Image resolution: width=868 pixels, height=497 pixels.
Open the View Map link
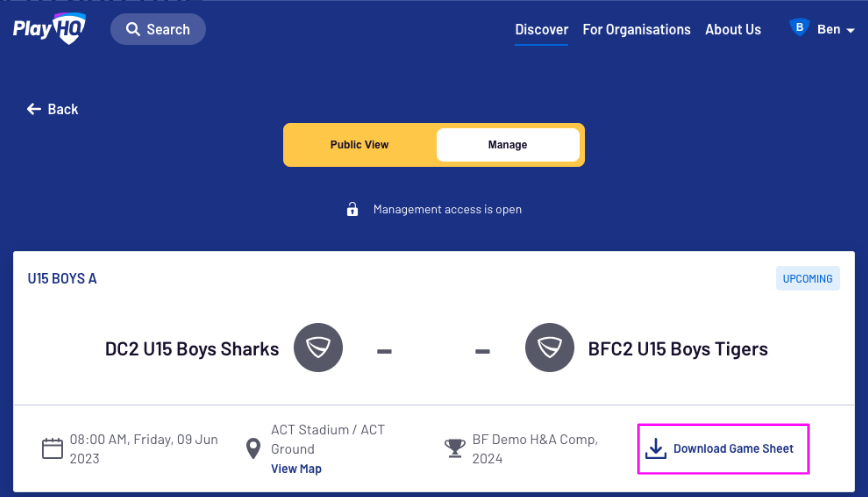click(296, 469)
